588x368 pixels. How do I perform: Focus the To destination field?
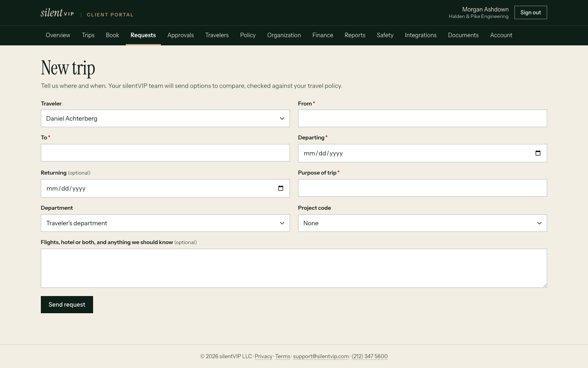pyautogui.click(x=165, y=153)
